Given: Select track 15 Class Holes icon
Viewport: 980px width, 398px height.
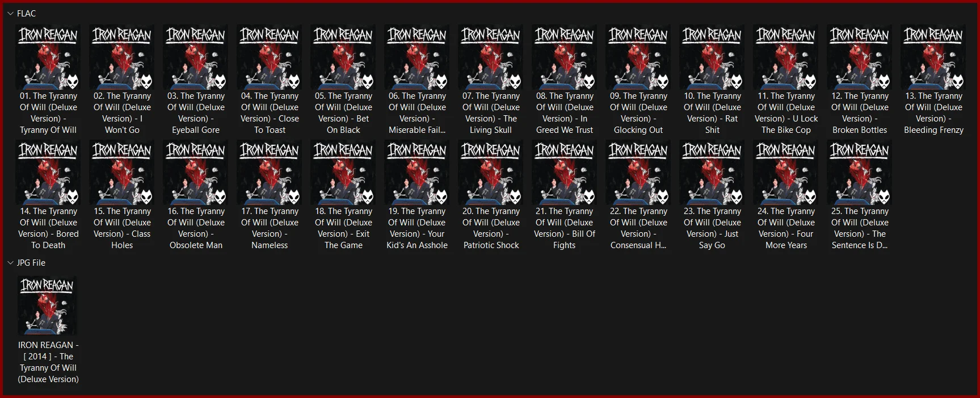Looking at the screenshot, I should 122,172.
